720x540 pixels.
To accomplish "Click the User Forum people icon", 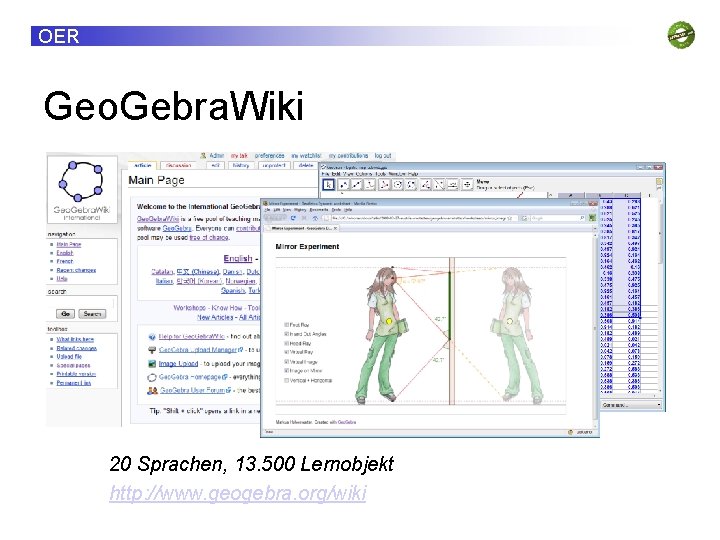I will [152, 391].
